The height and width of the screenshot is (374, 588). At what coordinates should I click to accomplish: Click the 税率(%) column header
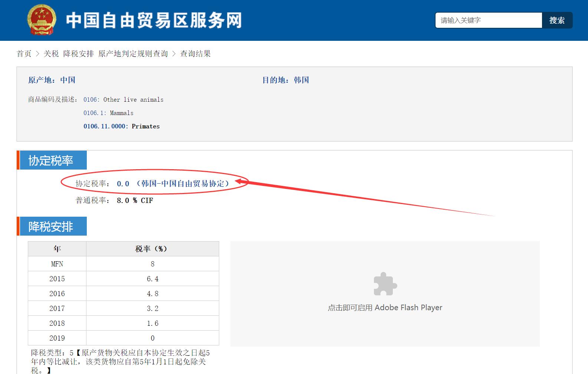(152, 249)
